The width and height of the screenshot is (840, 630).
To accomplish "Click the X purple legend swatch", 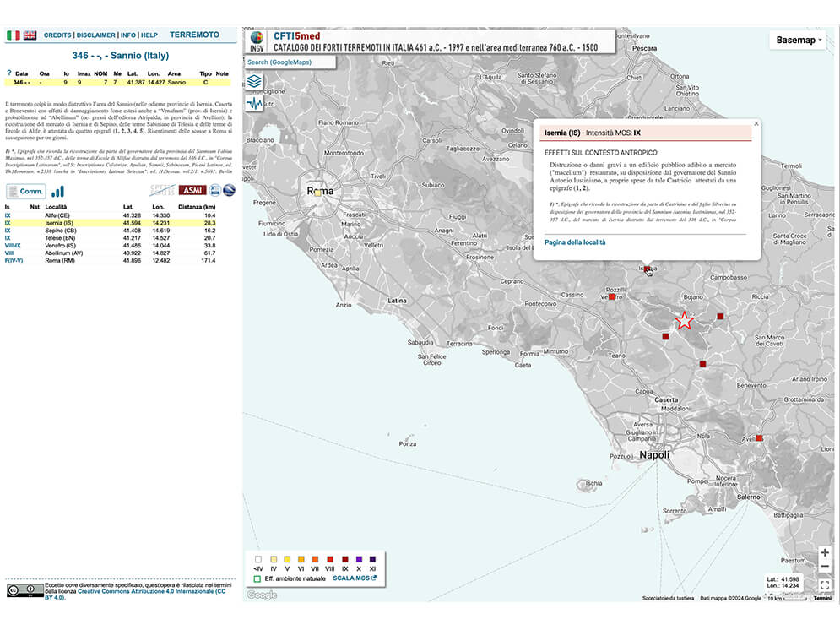I will click(x=359, y=559).
